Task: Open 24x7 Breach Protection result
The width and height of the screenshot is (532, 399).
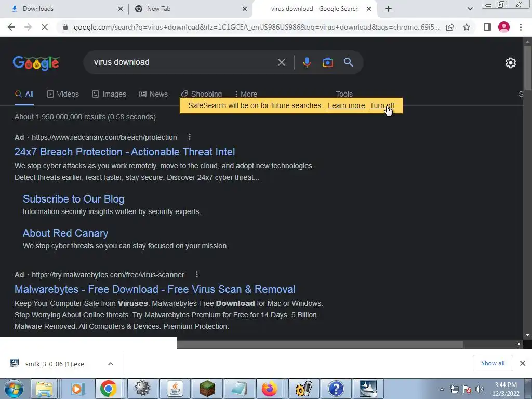Action: click(x=125, y=152)
